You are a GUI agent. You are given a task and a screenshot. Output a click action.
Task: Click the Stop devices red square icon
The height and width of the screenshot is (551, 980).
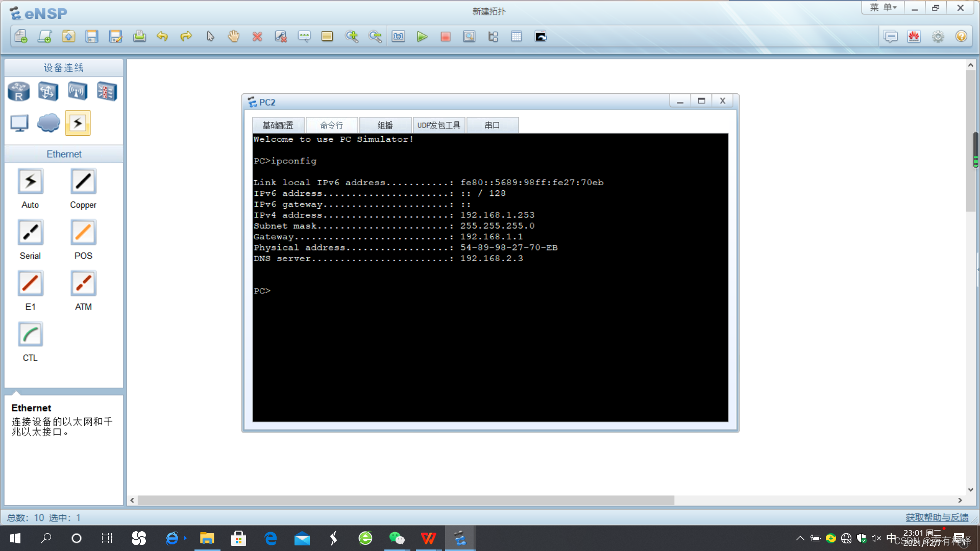(x=445, y=36)
